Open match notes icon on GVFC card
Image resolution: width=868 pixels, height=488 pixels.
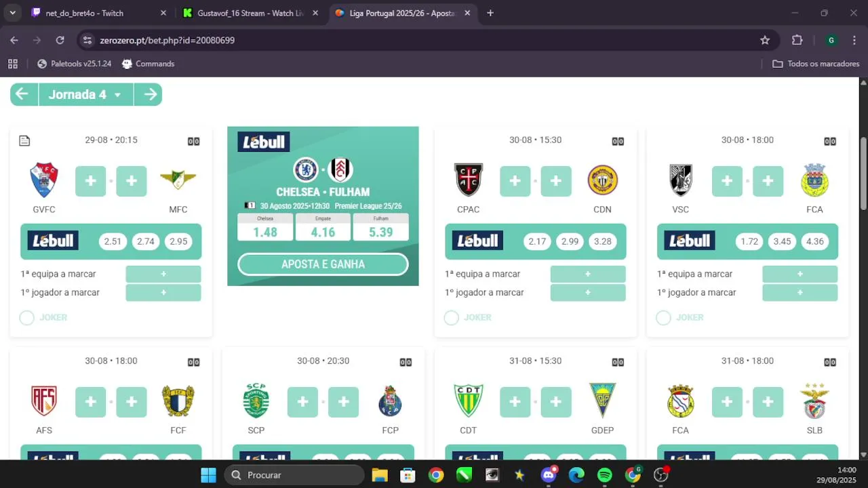[24, 141]
